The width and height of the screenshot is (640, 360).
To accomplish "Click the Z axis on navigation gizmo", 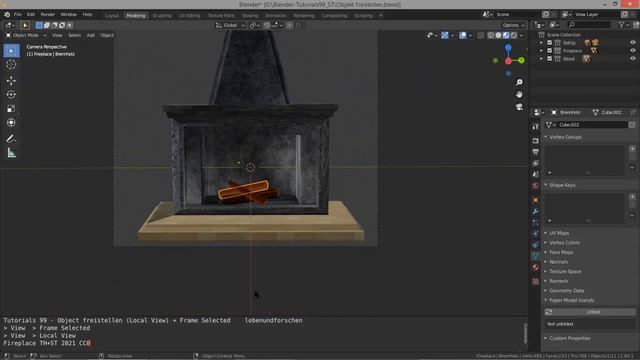I will coord(508,48).
